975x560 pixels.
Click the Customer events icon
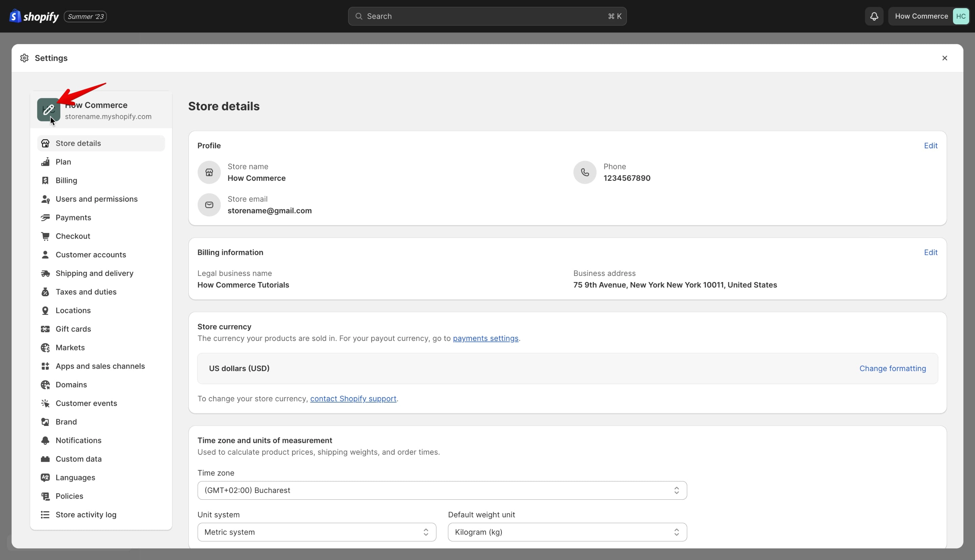pos(45,404)
